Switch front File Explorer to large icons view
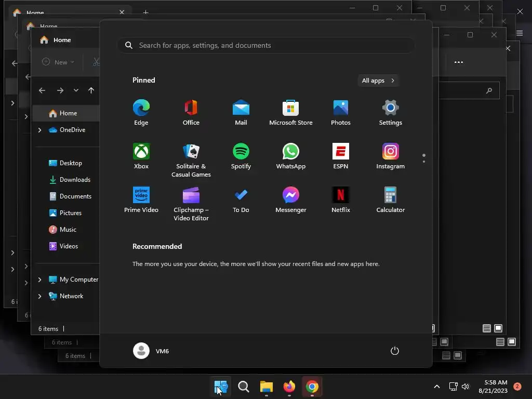The image size is (532, 399). 498,328
